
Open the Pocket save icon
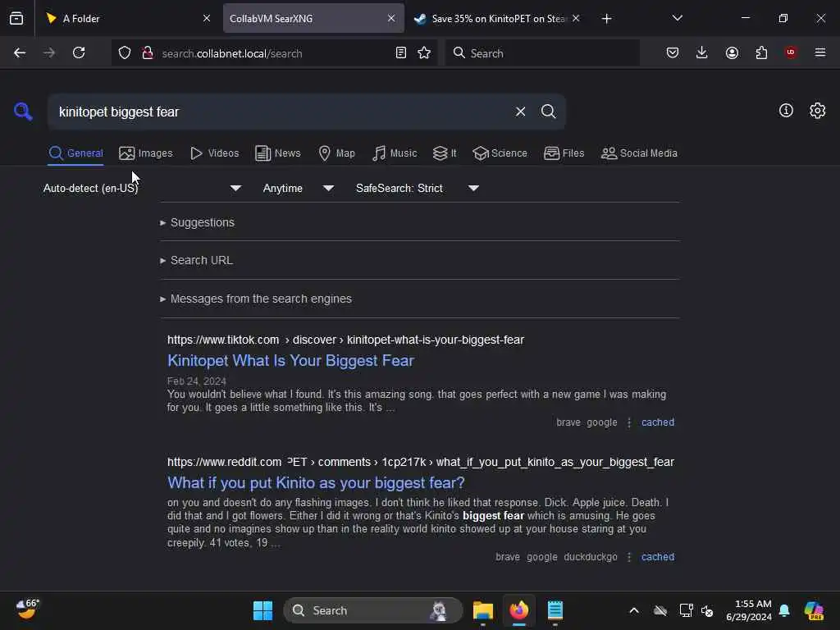673,53
